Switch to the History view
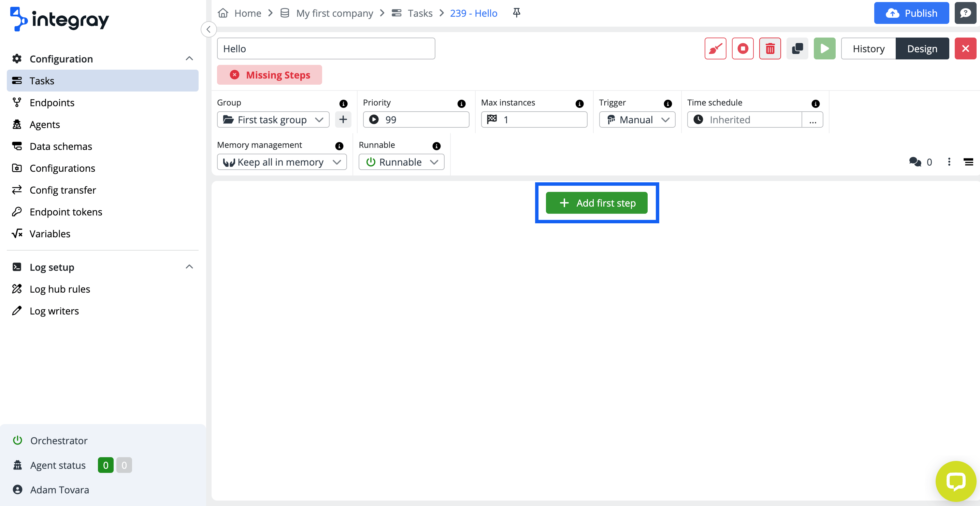Image resolution: width=980 pixels, height=506 pixels. [868, 48]
